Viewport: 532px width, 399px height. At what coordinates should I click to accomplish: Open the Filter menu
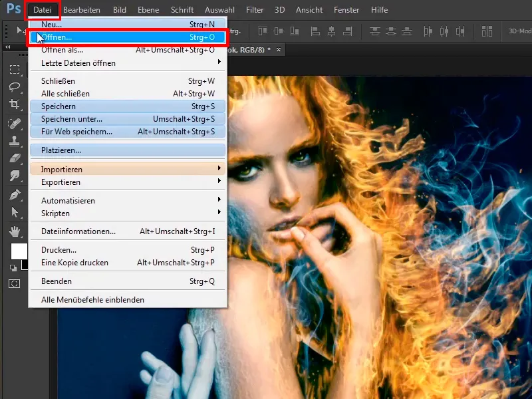[255, 10]
